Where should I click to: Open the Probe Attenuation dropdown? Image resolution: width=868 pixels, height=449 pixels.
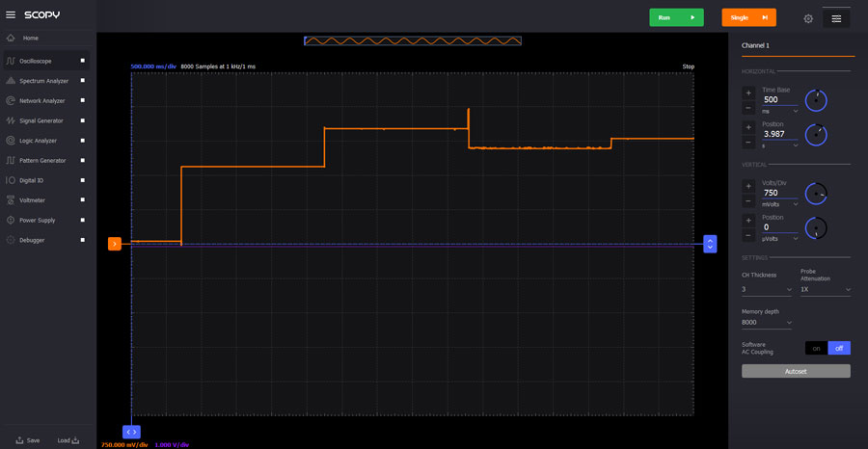[x=826, y=289]
